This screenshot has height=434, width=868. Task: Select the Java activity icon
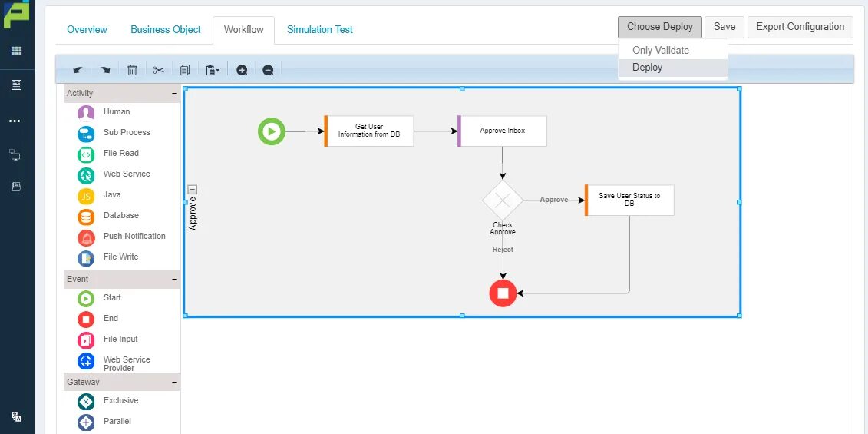(x=86, y=196)
